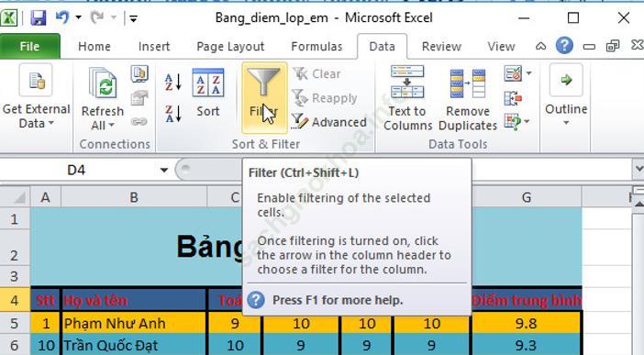This screenshot has height=355, width=644.
Task: Select cell with name Phạm Như Anh
Action: (x=133, y=324)
